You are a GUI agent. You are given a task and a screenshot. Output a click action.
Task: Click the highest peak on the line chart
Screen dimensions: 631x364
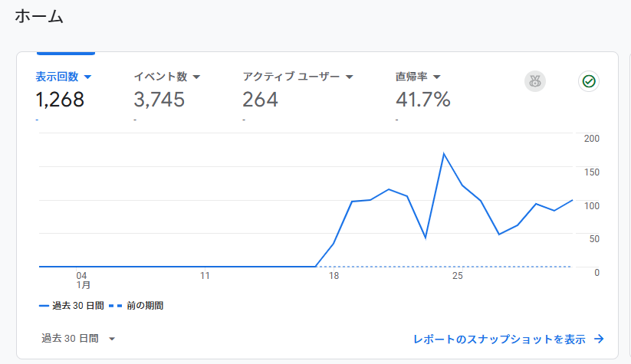pyautogui.click(x=444, y=154)
